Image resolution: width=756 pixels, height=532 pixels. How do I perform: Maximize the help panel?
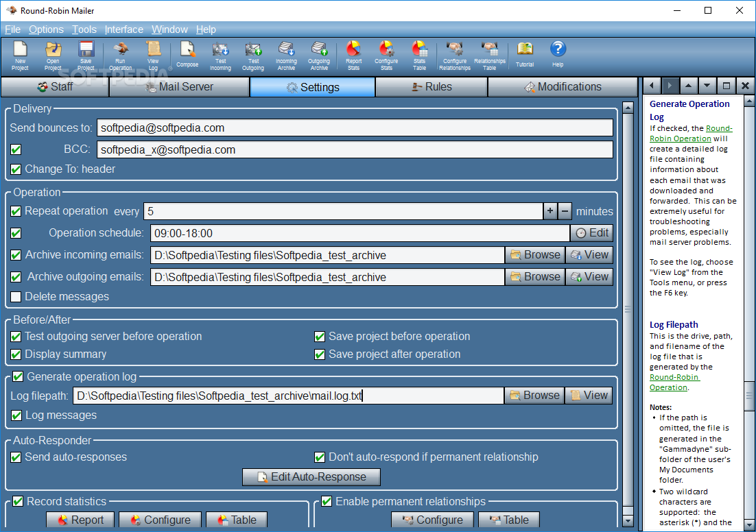pos(726,86)
